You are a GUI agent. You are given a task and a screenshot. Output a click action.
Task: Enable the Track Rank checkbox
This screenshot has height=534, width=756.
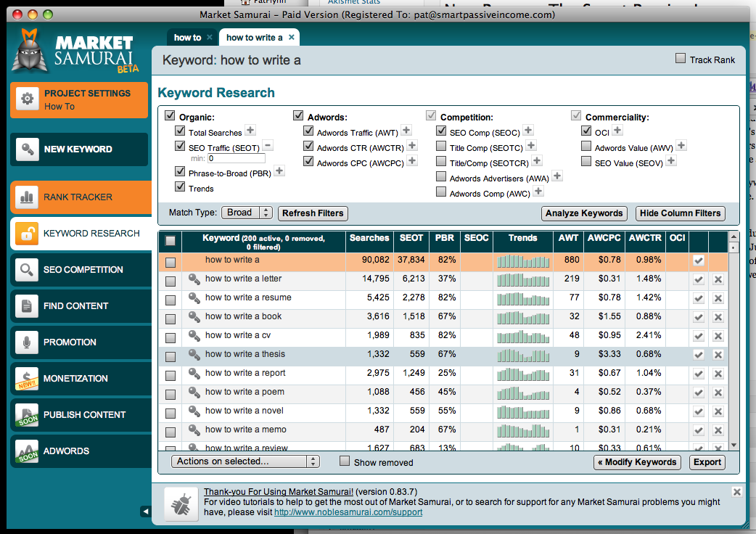(681, 58)
